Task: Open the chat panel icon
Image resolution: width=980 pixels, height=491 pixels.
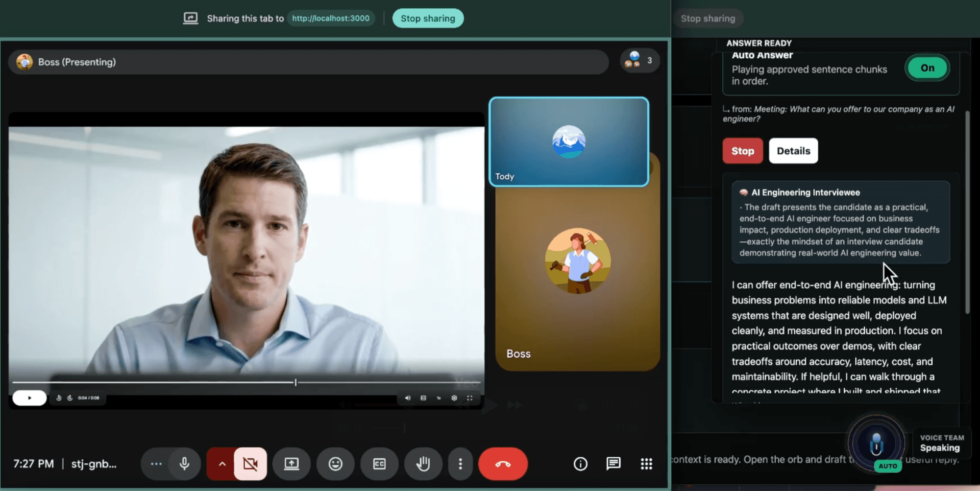Action: tap(614, 464)
